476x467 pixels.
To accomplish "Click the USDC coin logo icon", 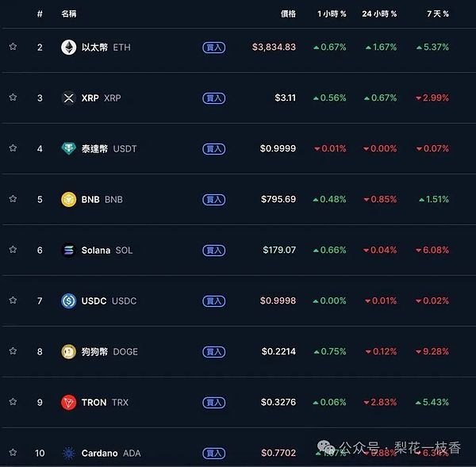I will 69,300.
